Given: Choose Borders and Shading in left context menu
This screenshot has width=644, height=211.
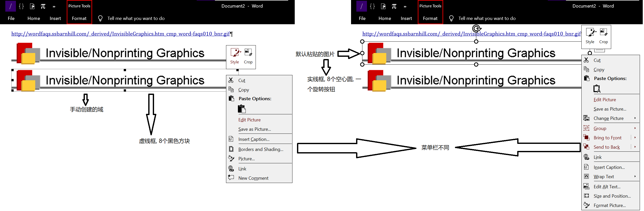Looking at the screenshot, I should point(259,149).
